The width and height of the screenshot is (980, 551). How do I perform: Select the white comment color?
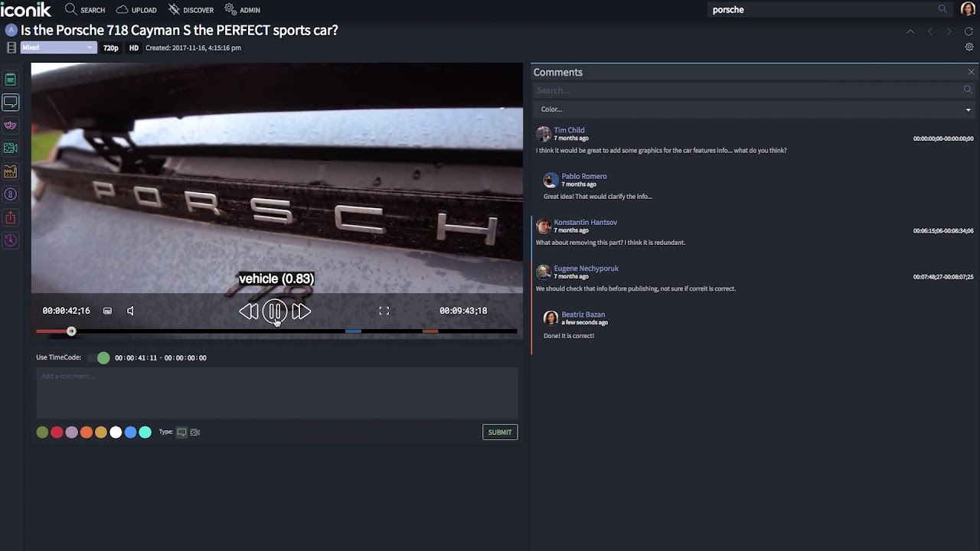[x=116, y=432]
